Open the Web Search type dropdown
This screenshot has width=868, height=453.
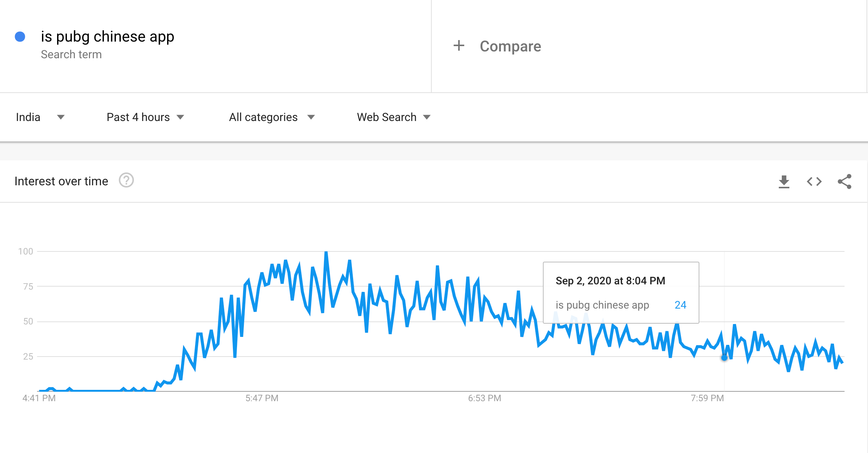pyautogui.click(x=394, y=117)
